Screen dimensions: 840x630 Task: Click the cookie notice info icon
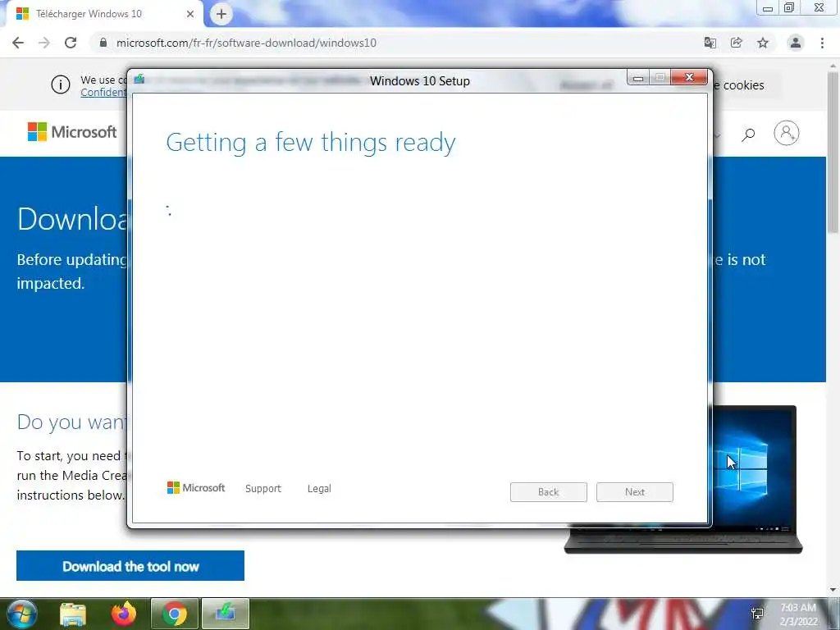(61, 84)
